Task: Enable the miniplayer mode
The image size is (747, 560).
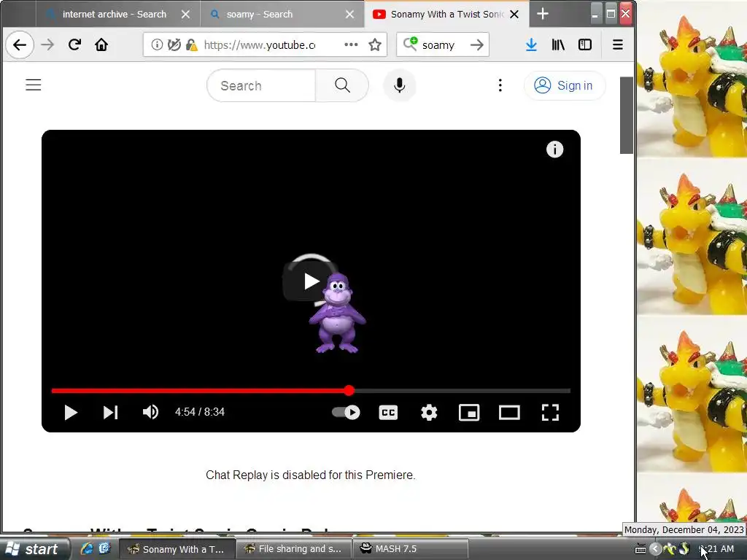Action: click(469, 413)
